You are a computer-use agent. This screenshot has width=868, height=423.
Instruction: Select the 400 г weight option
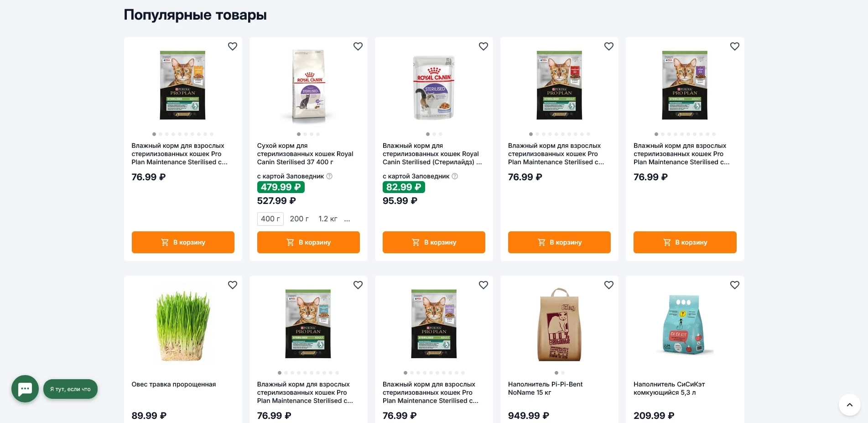click(x=270, y=219)
